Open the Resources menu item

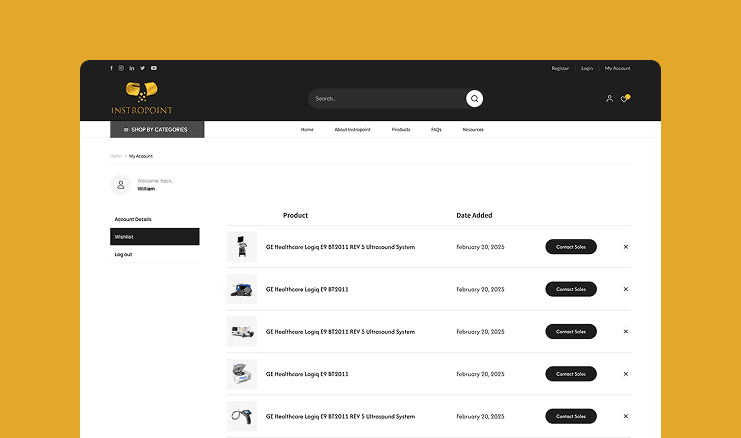[x=473, y=129]
